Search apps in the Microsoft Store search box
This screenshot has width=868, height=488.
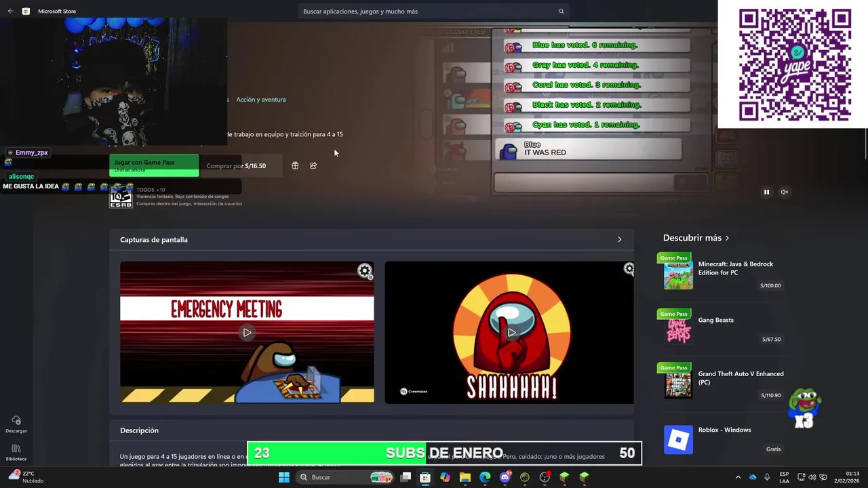pyautogui.click(x=434, y=11)
